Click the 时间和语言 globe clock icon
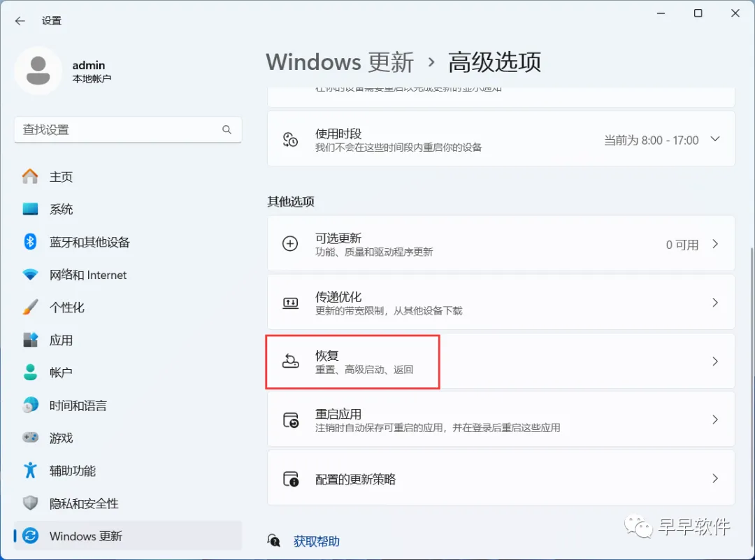 pyautogui.click(x=30, y=405)
